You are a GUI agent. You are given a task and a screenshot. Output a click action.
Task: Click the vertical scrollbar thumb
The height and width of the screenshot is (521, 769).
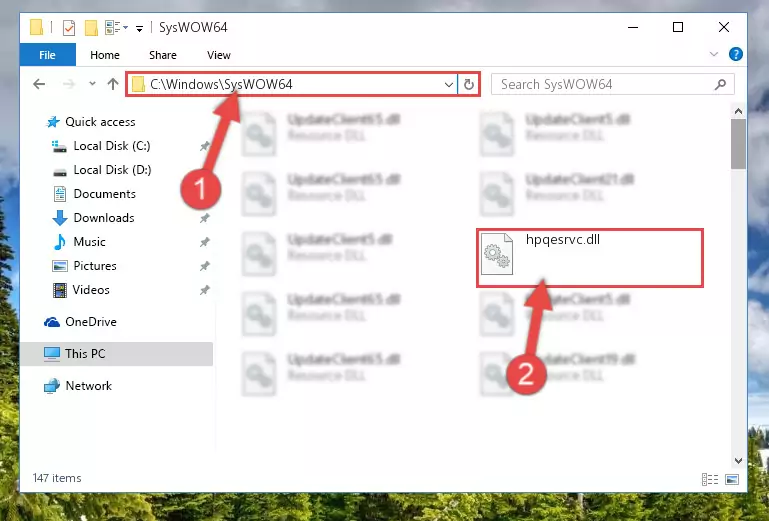[738, 144]
